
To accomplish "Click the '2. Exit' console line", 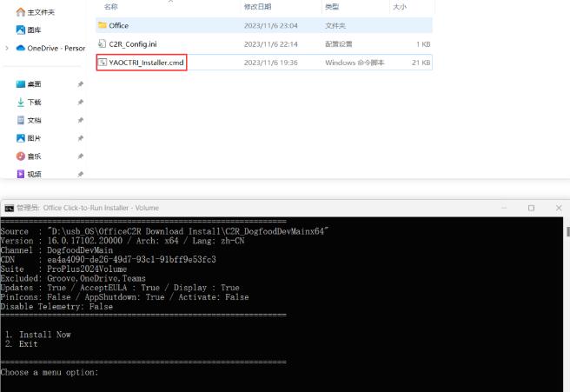I will pos(22,344).
